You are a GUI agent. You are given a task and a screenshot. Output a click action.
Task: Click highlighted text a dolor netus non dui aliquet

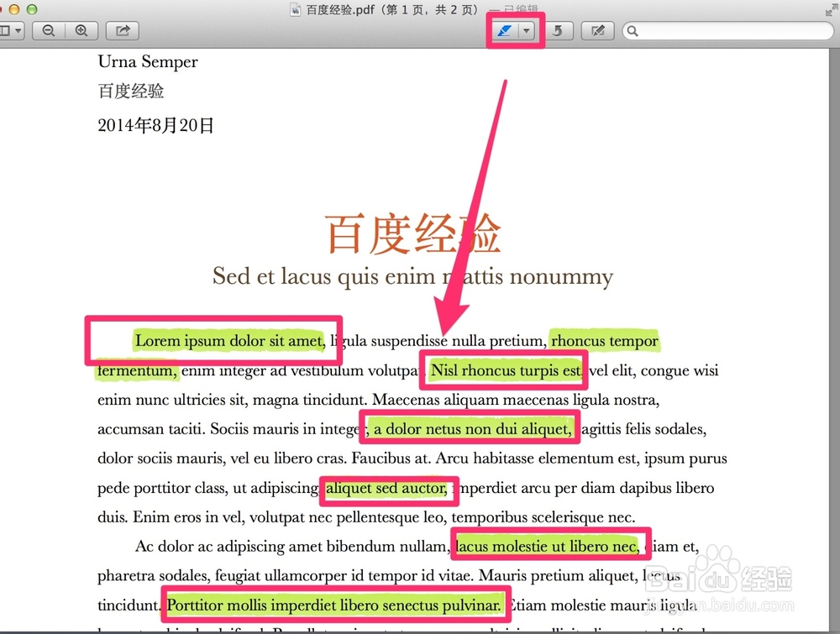click(x=472, y=429)
